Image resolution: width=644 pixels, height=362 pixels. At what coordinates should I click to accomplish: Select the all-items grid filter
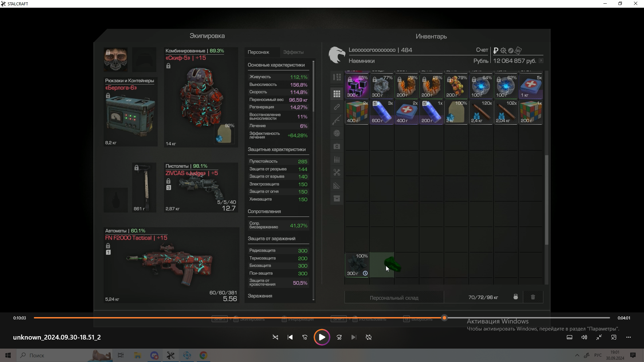pyautogui.click(x=337, y=94)
